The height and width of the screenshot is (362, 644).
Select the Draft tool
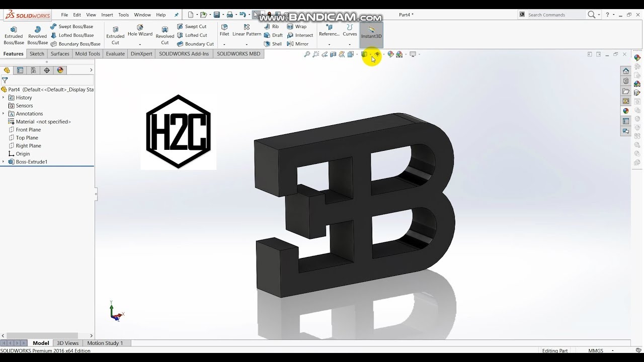point(274,35)
